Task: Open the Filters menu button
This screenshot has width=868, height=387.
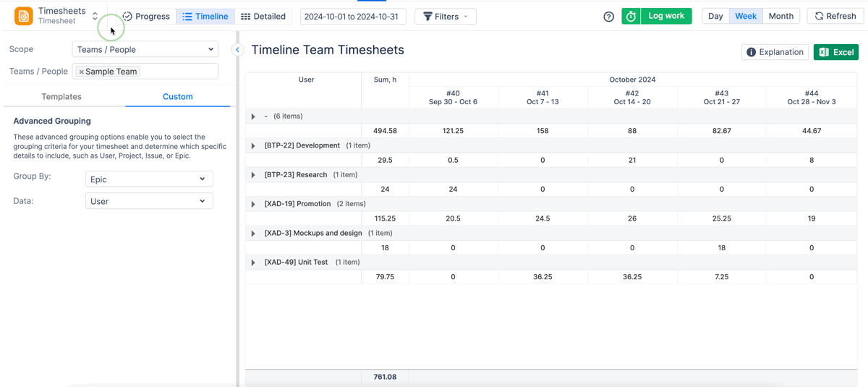Action: [446, 16]
